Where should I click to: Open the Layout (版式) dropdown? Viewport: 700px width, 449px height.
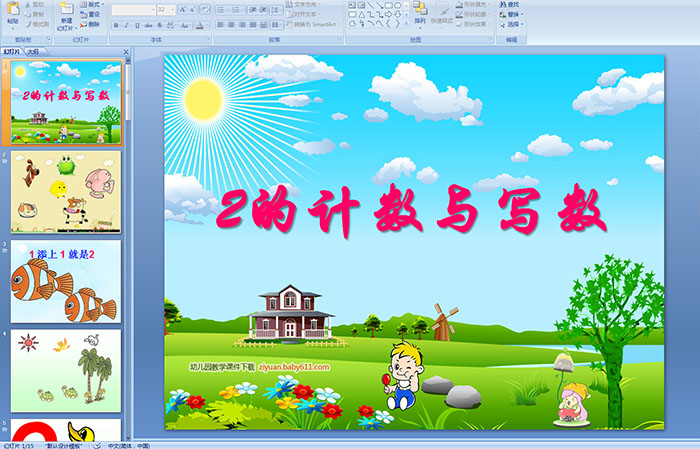pos(93,4)
